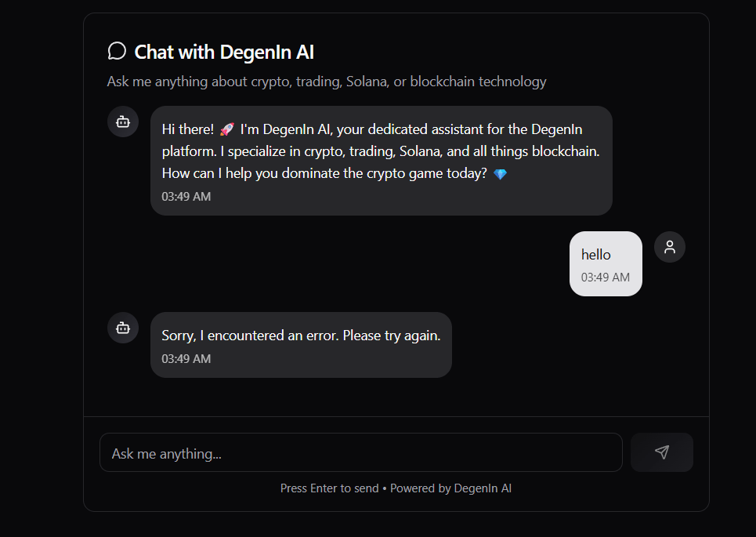This screenshot has width=756, height=537.
Task: Click the chat bubble icon beside the title
Action: click(117, 52)
